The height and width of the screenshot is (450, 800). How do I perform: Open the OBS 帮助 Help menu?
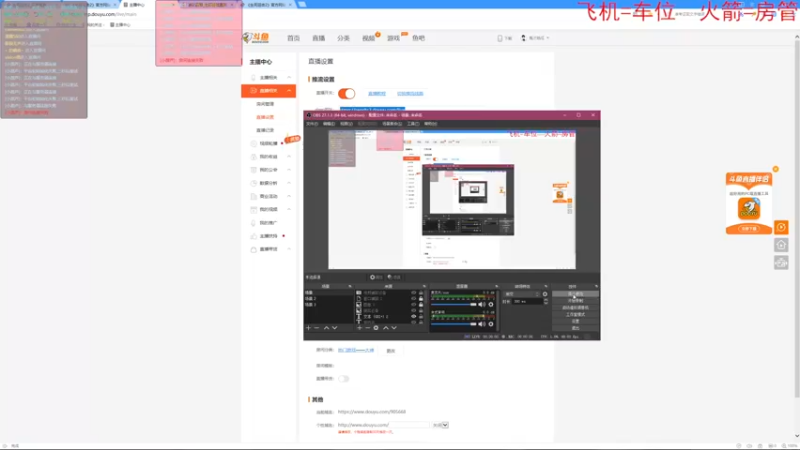[431, 124]
